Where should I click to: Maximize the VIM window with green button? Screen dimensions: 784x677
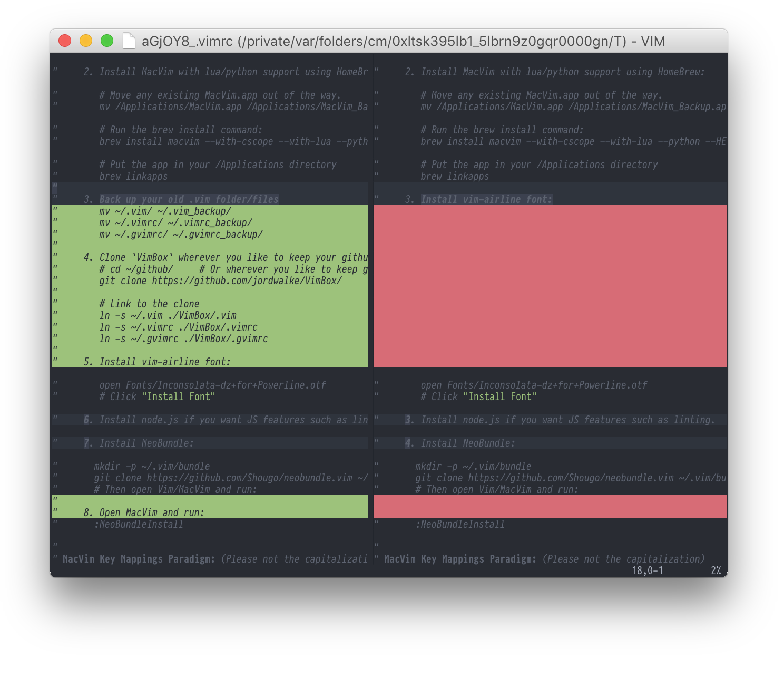pyautogui.click(x=107, y=41)
